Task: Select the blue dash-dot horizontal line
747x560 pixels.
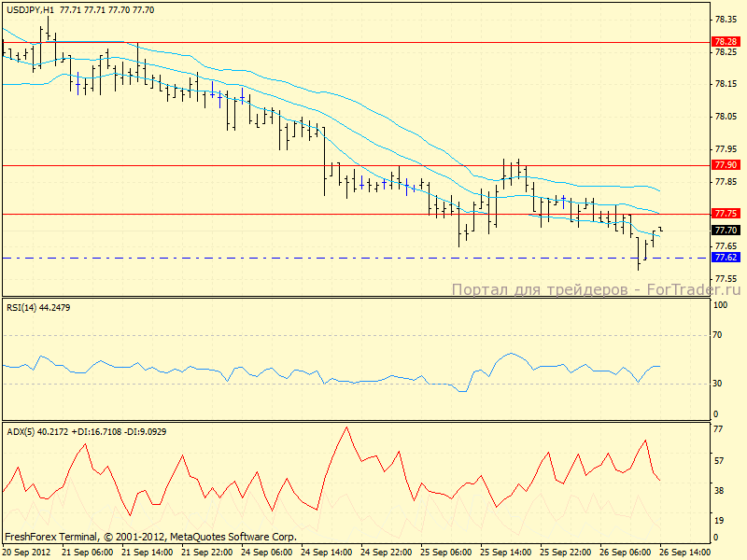Action: 280,257
